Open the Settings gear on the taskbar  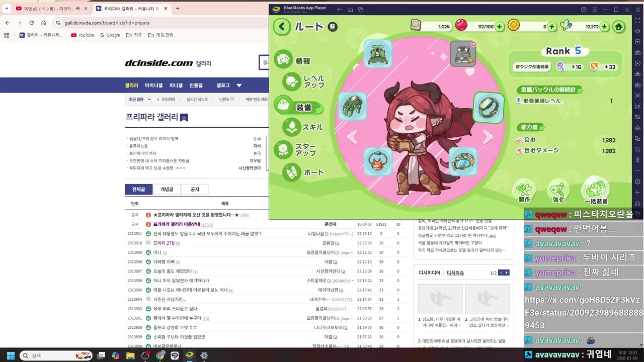click(x=204, y=355)
